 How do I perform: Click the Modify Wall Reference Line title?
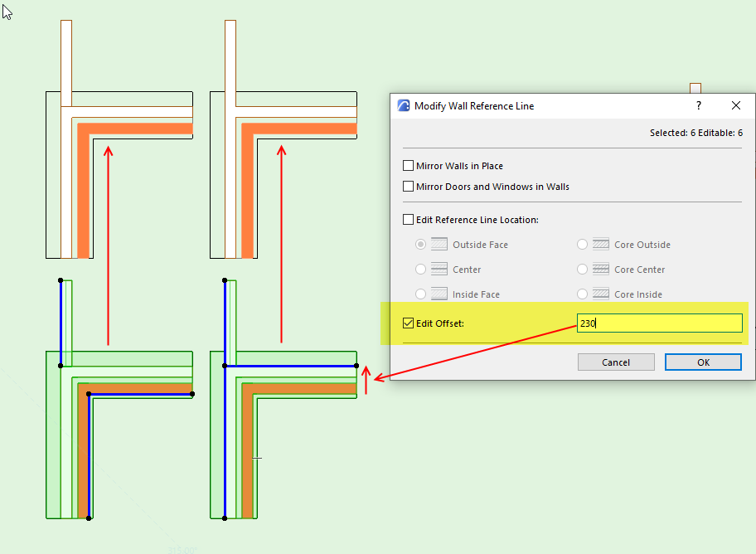point(474,105)
